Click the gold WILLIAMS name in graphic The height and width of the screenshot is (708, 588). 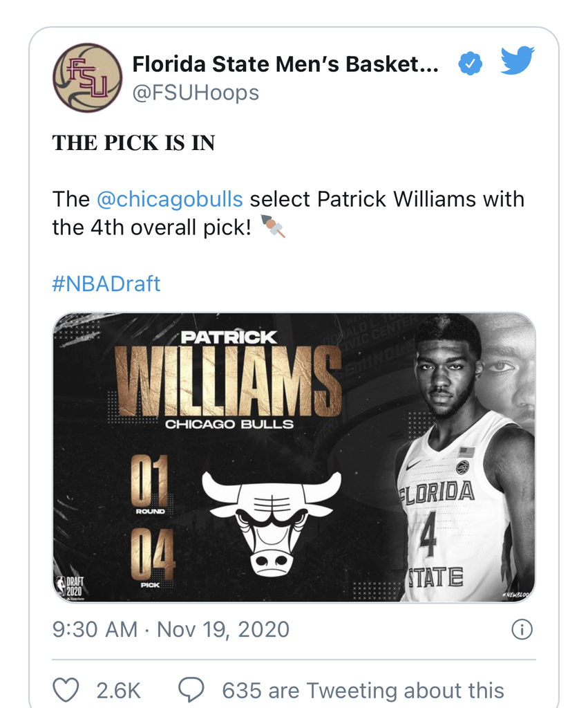pyautogui.click(x=228, y=382)
